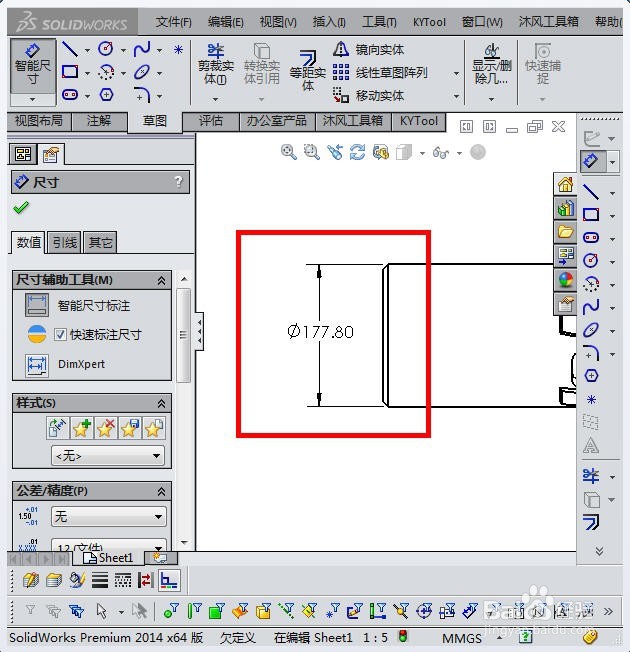The width and height of the screenshot is (630, 652).
Task: Collapse the 尺寸辅助工具 section
Action: point(161,281)
